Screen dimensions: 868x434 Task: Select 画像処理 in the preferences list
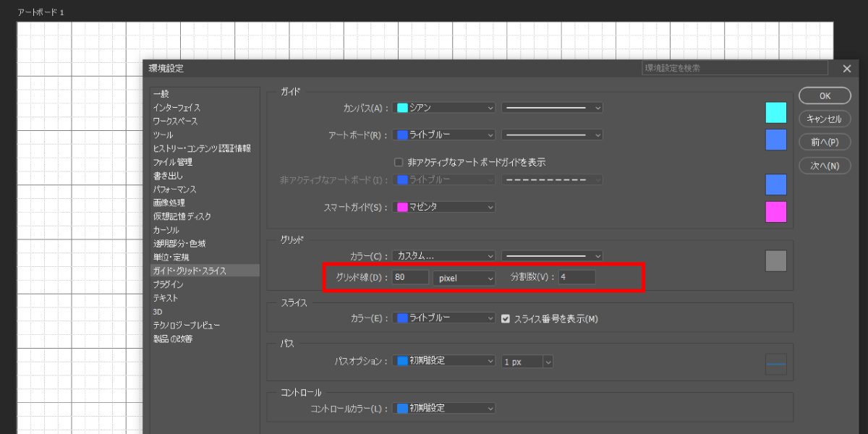pyautogui.click(x=205, y=203)
